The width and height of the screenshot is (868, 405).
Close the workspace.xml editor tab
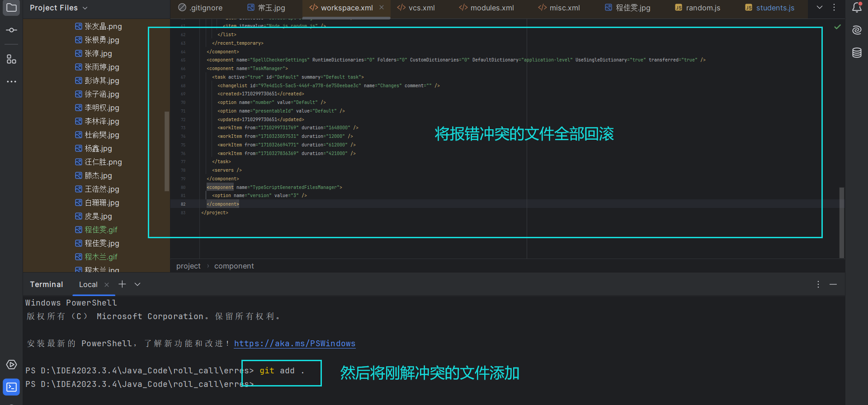(x=382, y=8)
